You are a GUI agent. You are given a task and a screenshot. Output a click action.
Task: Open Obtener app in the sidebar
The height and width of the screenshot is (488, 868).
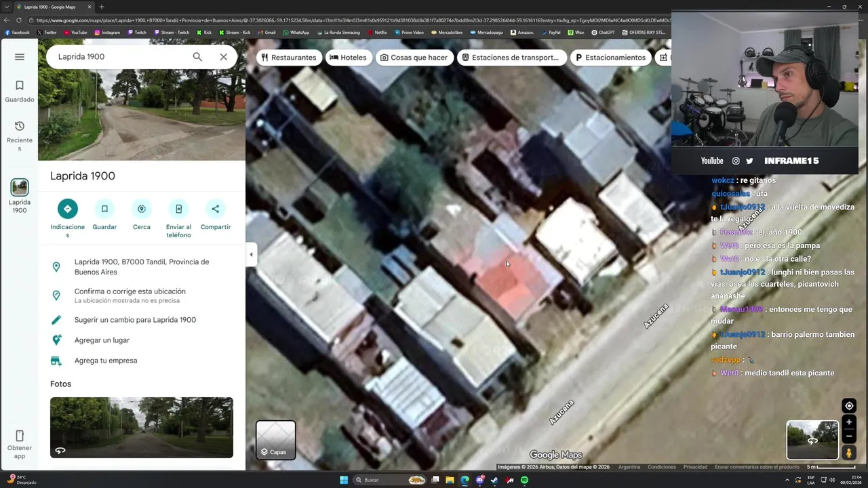[20, 444]
